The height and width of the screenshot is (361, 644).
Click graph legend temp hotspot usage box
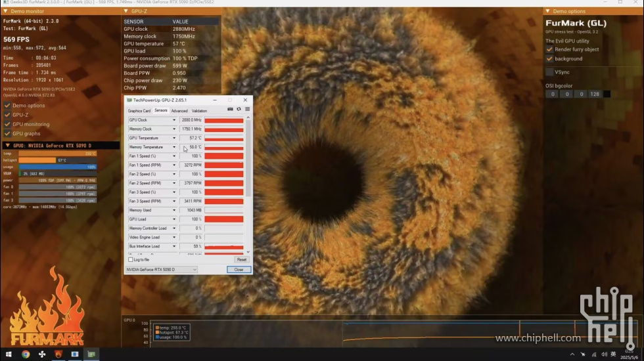(x=172, y=332)
